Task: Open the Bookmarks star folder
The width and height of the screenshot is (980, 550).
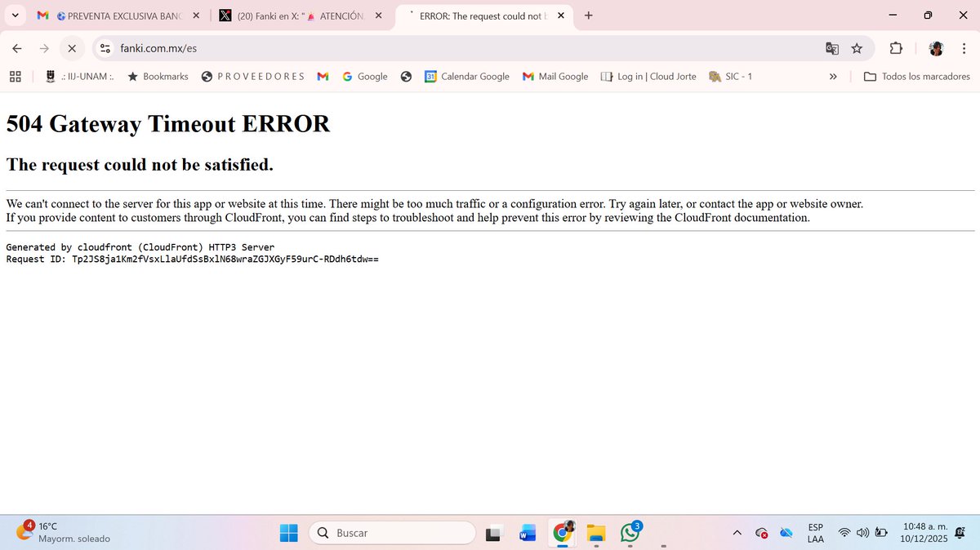Action: pyautogui.click(x=158, y=77)
